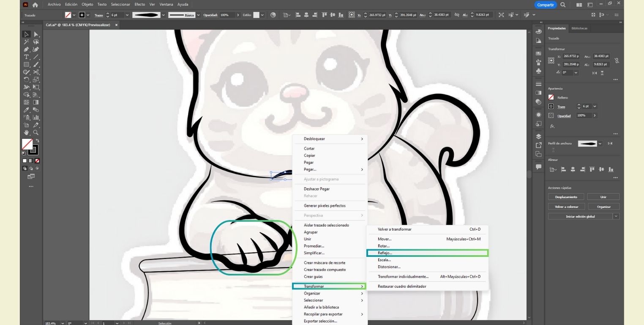The image size is (644, 325).
Task: Click the Compartir button
Action: point(545,5)
